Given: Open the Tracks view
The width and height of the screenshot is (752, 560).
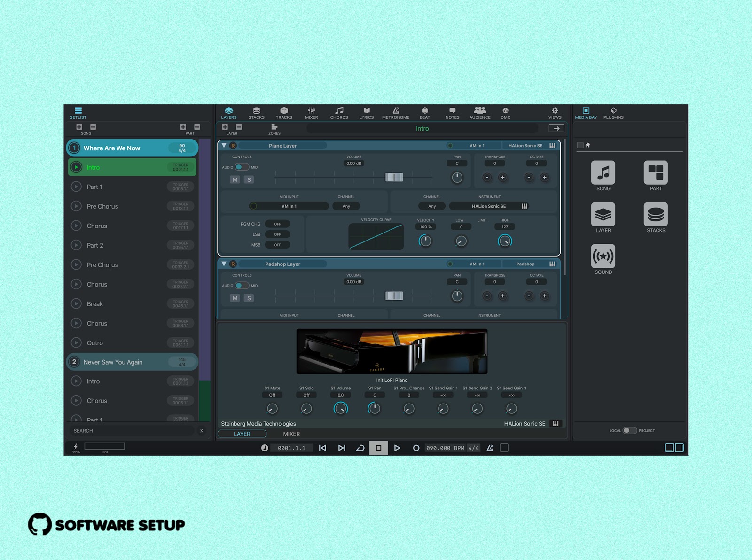Looking at the screenshot, I should 284,113.
